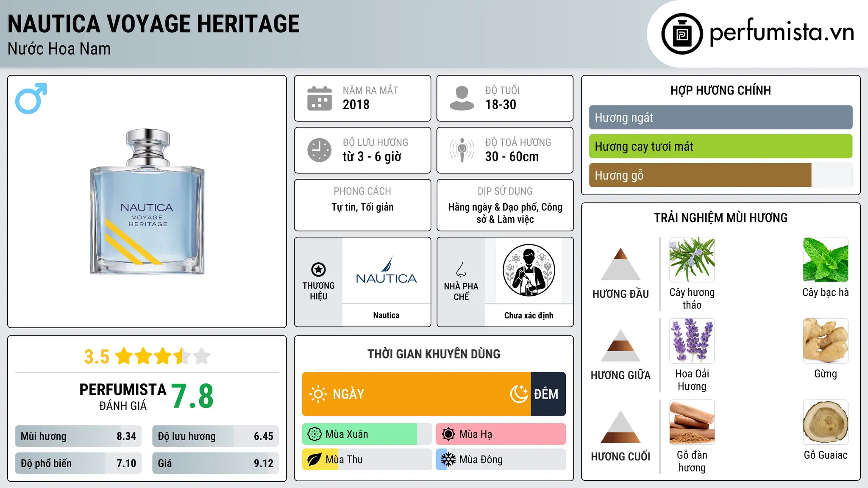Screen dimensions: 868x488
Task: Open the lavender (Hoa Oải Hương) note image
Action: (x=692, y=341)
